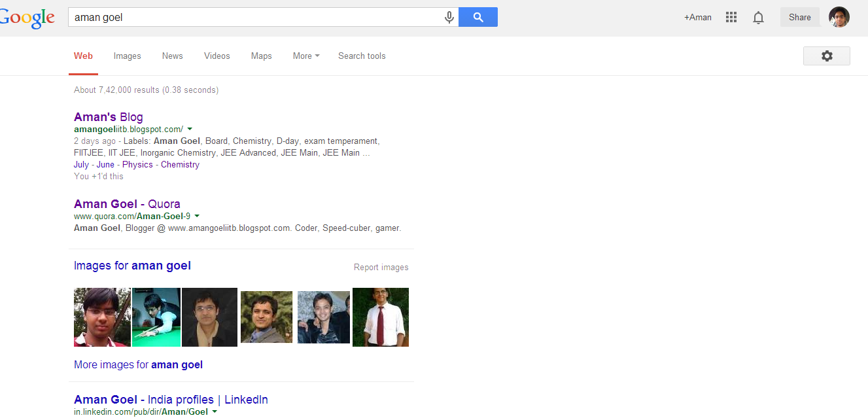This screenshot has height=418, width=868.
Task: Open the thumbnail of man with red tie
Action: pos(381,317)
